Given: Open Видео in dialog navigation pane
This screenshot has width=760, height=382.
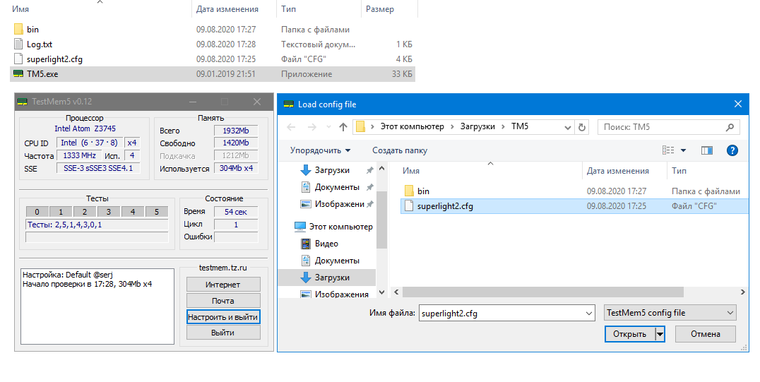Looking at the screenshot, I should [x=326, y=243].
